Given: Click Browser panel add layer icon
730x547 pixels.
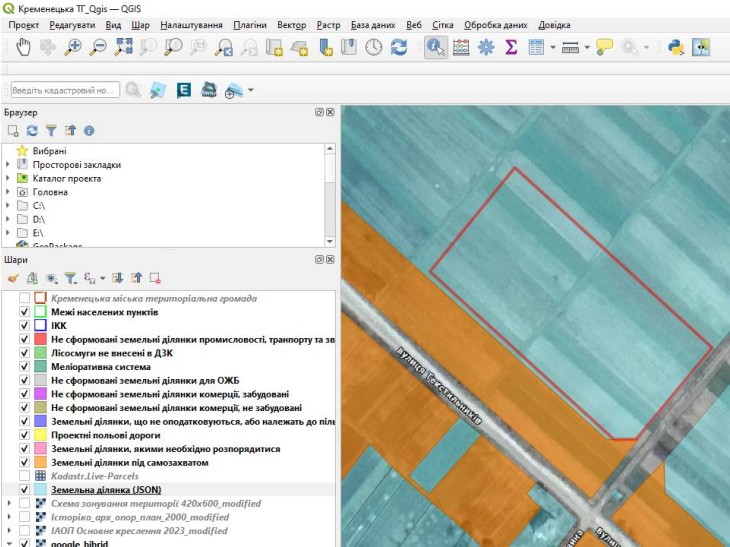Looking at the screenshot, I should coord(13,131).
